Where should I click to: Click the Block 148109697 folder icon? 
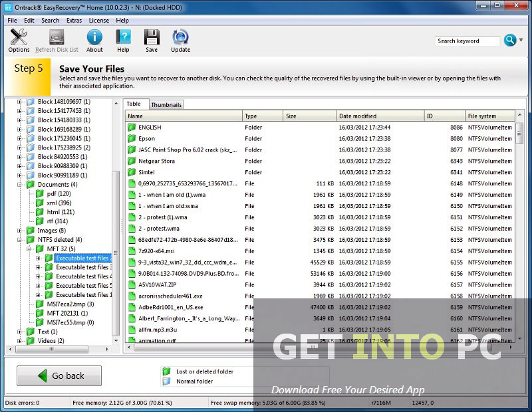pyautogui.click(x=31, y=102)
